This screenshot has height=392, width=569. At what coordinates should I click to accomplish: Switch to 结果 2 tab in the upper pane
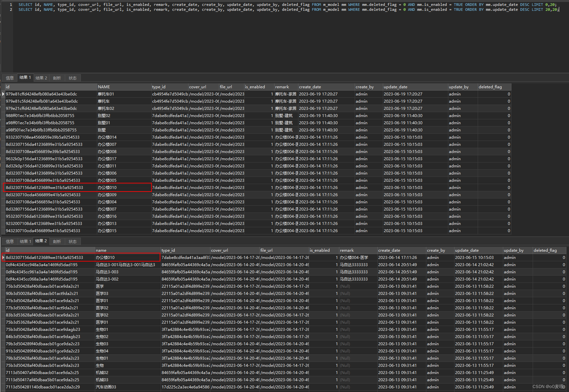coord(41,78)
